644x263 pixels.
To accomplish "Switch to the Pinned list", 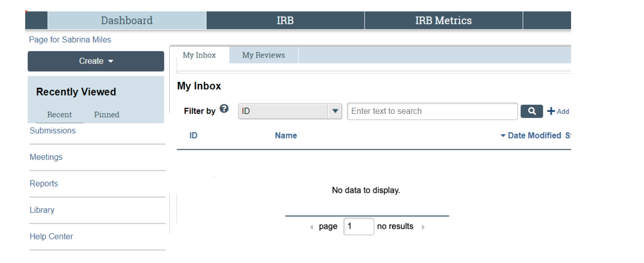I will pos(106,115).
